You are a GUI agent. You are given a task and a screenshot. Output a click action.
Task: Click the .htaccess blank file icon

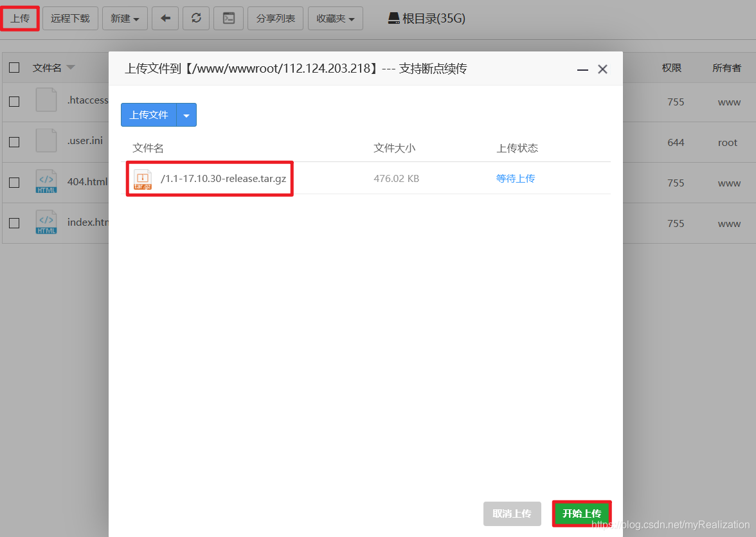pyautogui.click(x=46, y=100)
